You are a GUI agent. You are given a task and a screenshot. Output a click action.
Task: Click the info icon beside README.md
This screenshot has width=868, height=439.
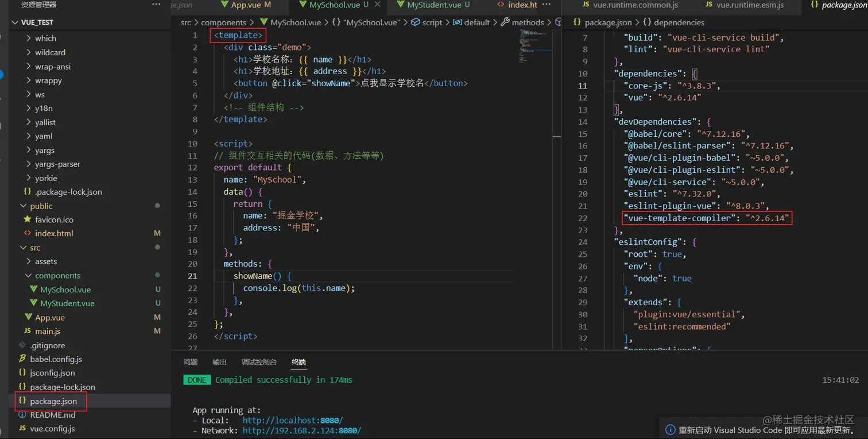click(22, 415)
